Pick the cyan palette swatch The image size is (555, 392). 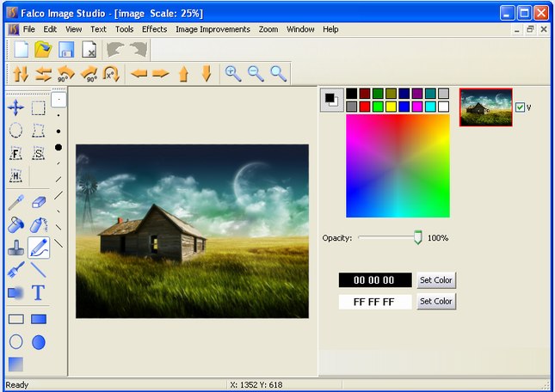point(430,107)
